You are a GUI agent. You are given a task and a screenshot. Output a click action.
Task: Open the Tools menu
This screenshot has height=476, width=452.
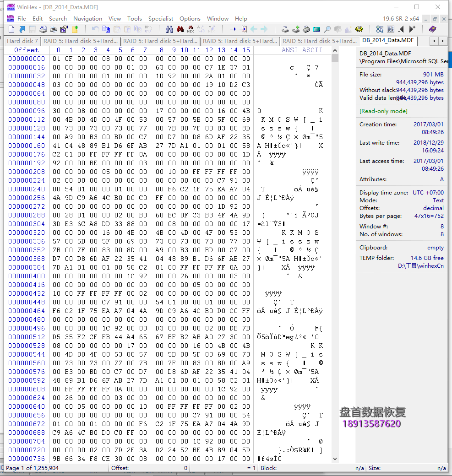pos(135,18)
